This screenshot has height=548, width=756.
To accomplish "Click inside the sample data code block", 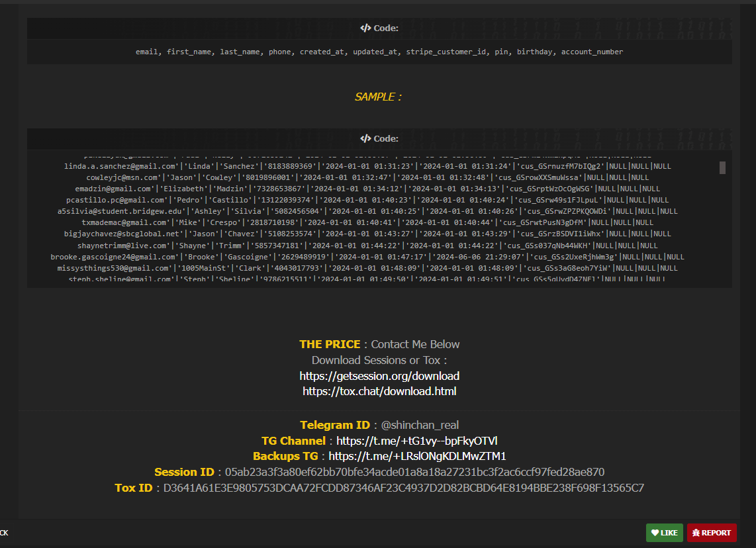I will [371, 218].
